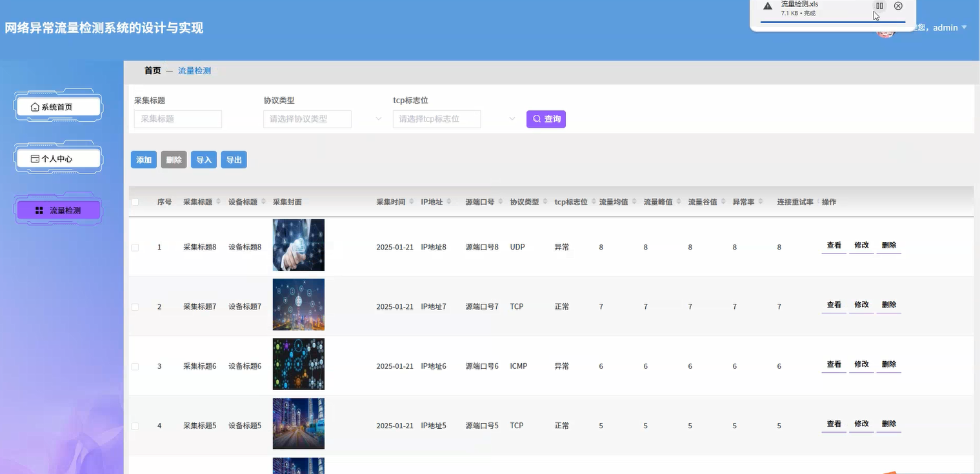Image resolution: width=980 pixels, height=474 pixels.
Task: Click the warning icon in the download notification
Action: tap(767, 7)
